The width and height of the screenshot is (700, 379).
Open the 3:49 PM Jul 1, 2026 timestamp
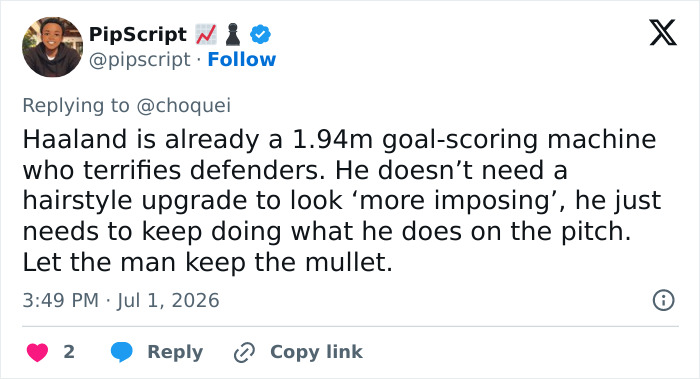pos(121,300)
